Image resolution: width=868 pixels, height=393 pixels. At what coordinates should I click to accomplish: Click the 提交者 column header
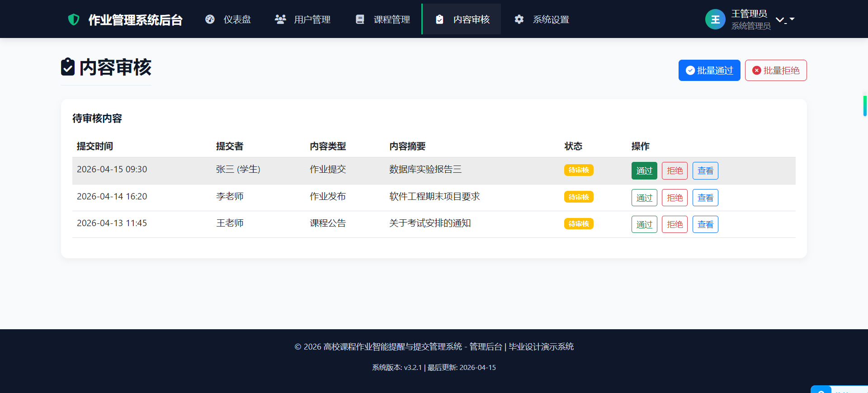[230, 146]
